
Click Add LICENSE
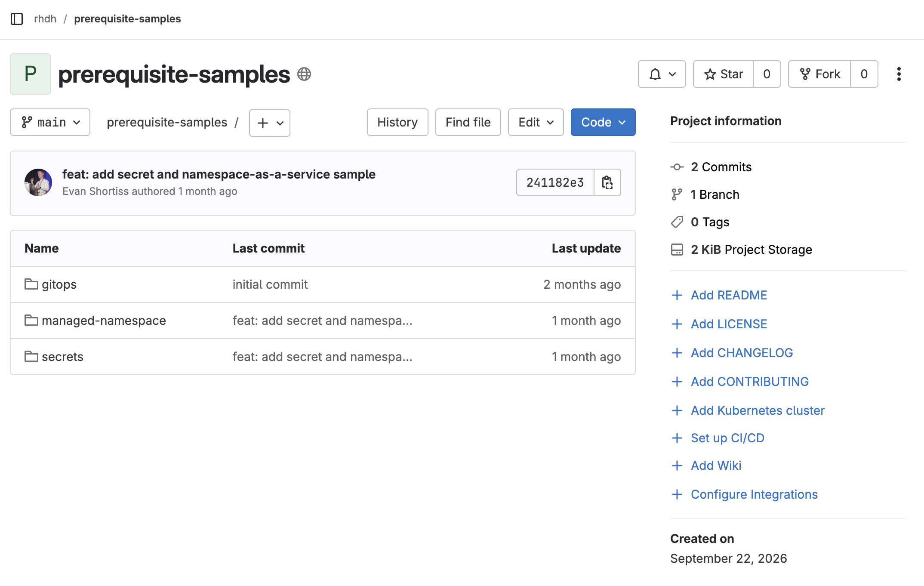click(x=729, y=324)
